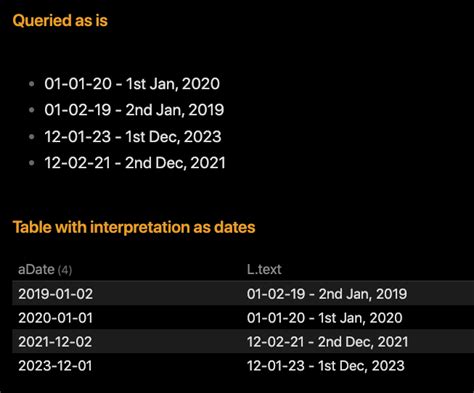Screen dimensions: 474x393
Task: Click the 'Queried as is' heading
Action: [x=60, y=21]
